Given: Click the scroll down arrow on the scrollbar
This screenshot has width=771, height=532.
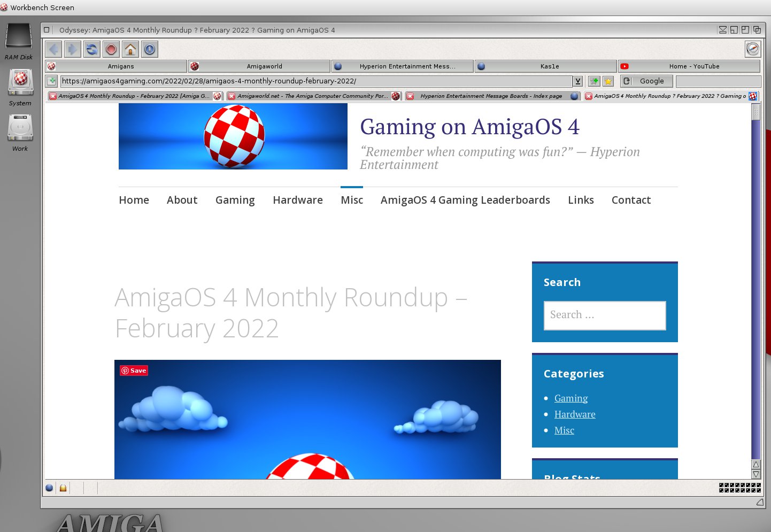Looking at the screenshot, I should [755, 474].
